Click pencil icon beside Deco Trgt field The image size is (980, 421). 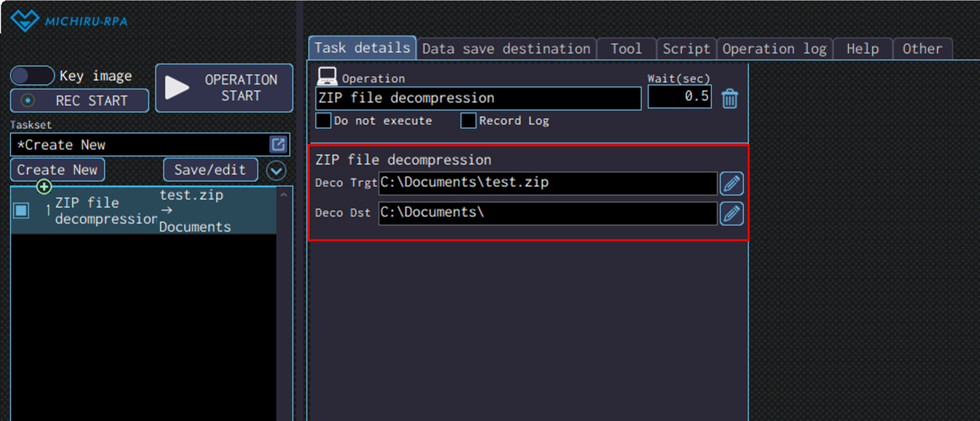tap(731, 183)
